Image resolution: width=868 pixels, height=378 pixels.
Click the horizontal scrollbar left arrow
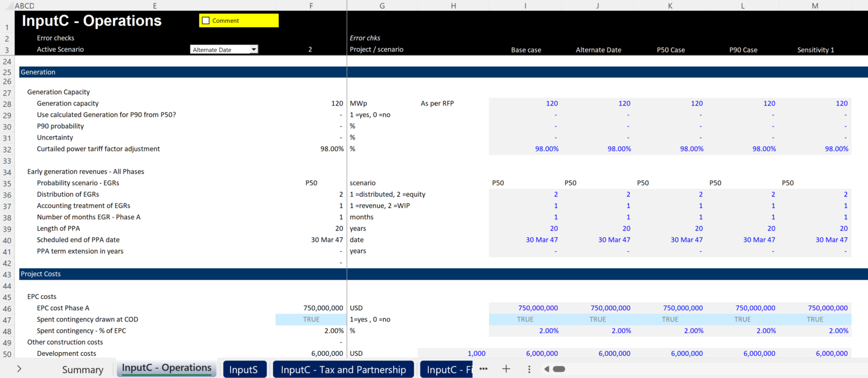(x=546, y=369)
